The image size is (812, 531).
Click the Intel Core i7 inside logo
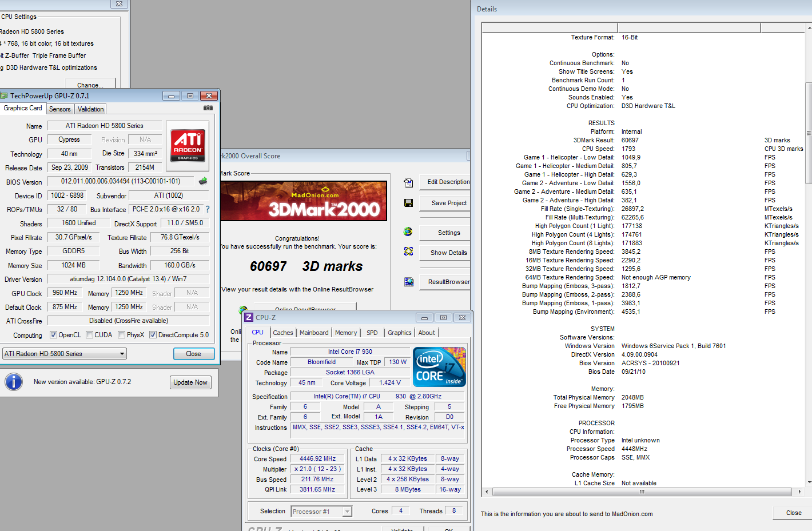(439, 367)
